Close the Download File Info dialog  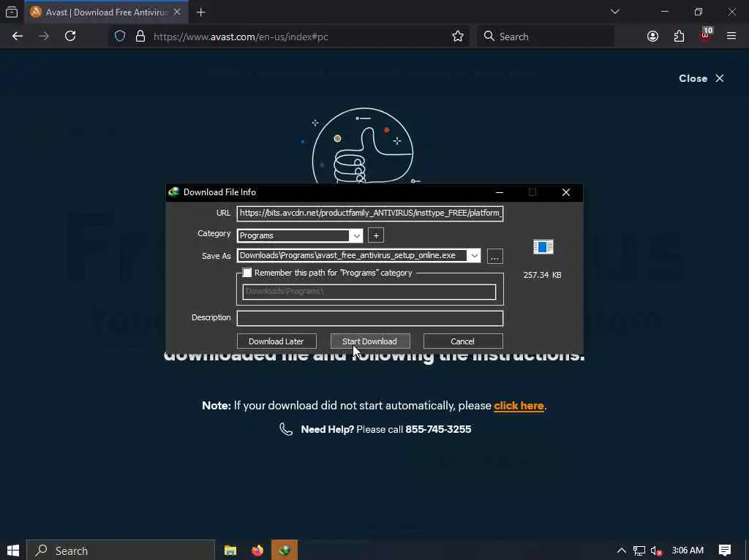pos(566,192)
